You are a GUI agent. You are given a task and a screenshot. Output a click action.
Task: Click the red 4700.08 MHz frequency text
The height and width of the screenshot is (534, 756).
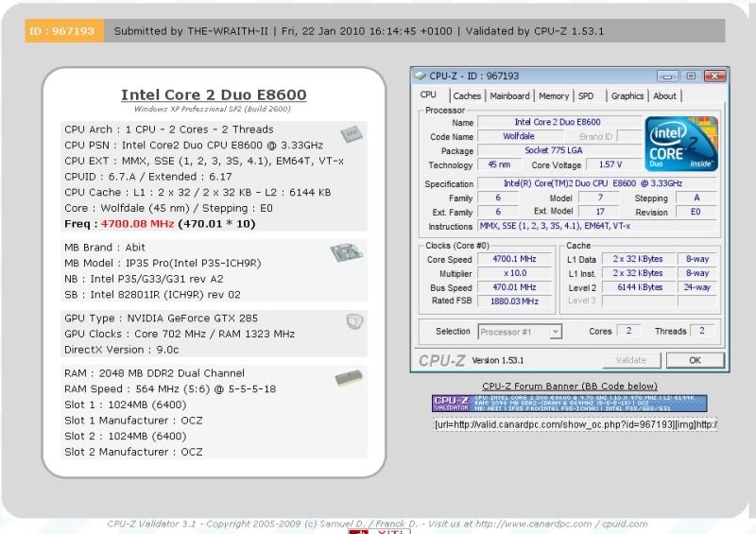pos(137,224)
